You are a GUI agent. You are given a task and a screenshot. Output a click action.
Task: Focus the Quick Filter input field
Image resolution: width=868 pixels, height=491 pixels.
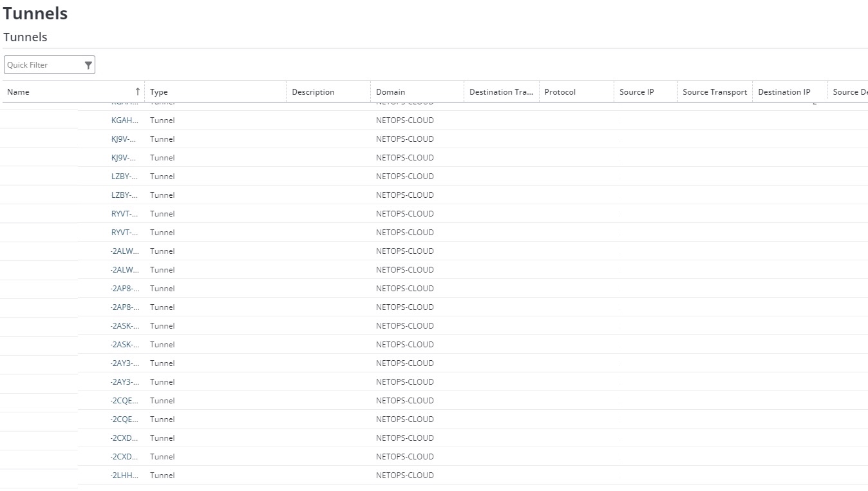pos(42,65)
